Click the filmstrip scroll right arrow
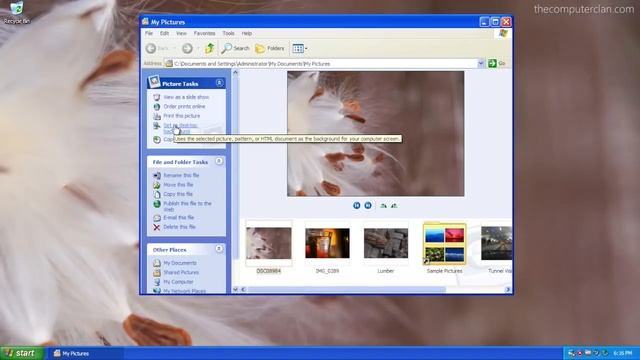Screen dimensions: 640x360 pos(508,289)
